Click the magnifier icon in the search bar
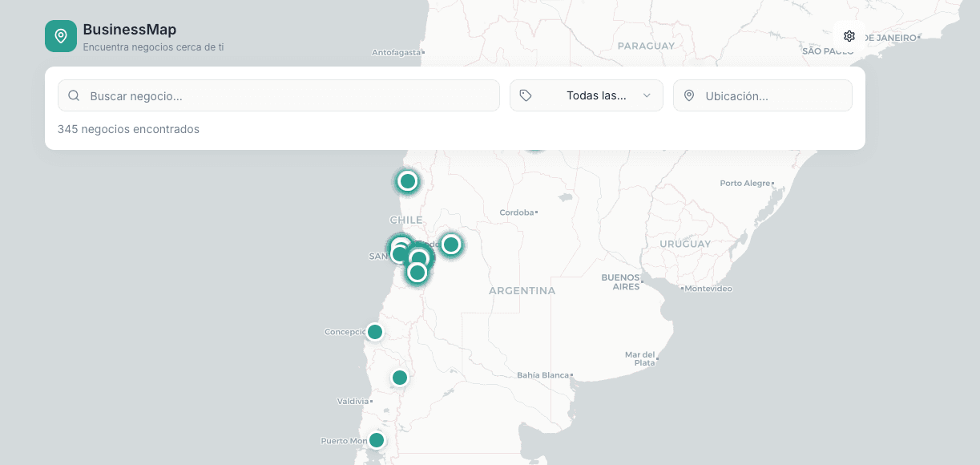This screenshot has width=980, height=465. tap(73, 95)
